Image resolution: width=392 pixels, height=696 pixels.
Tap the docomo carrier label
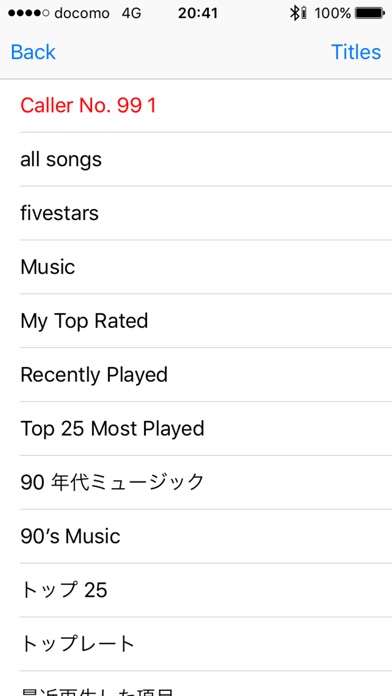pyautogui.click(x=82, y=13)
